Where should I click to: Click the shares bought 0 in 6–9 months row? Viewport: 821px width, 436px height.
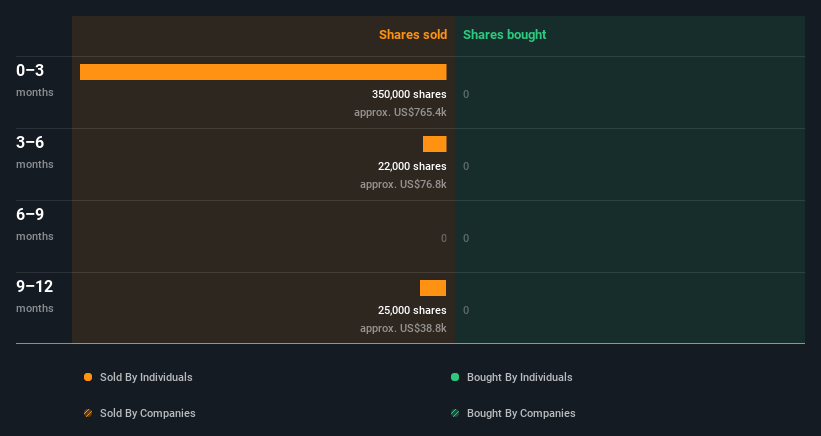466,238
